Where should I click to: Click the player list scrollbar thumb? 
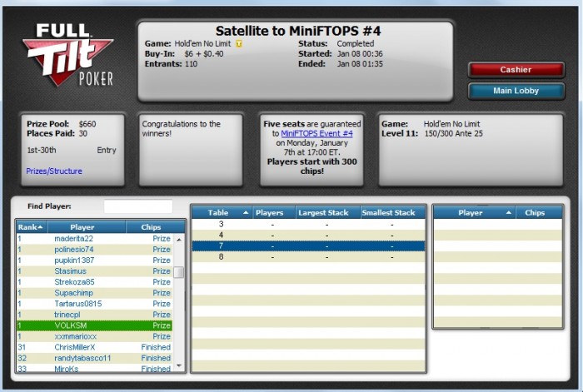(x=179, y=272)
